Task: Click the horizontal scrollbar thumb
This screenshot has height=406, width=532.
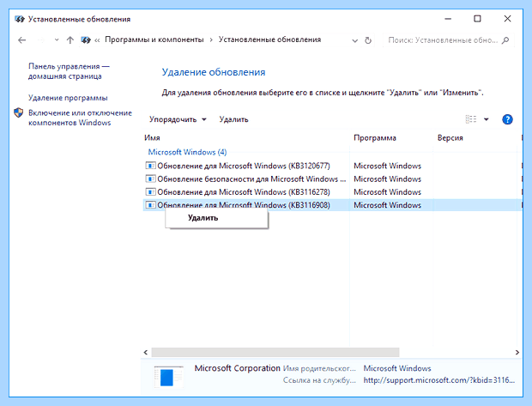Action: click(275, 353)
